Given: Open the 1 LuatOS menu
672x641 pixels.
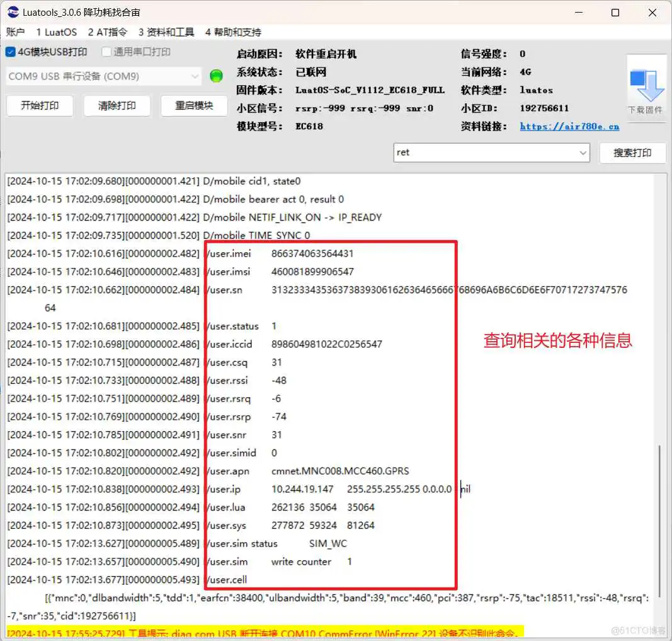Looking at the screenshot, I should point(57,32).
